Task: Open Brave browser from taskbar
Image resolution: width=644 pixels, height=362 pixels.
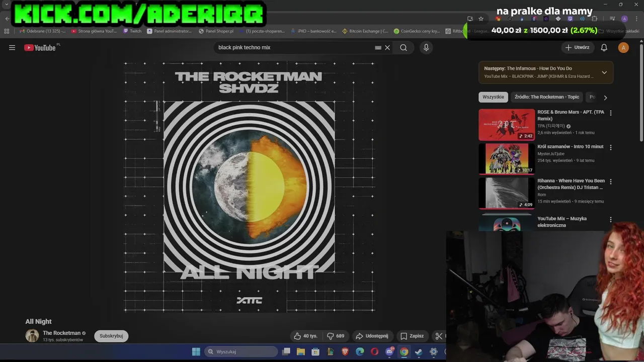Action: tap(345, 352)
